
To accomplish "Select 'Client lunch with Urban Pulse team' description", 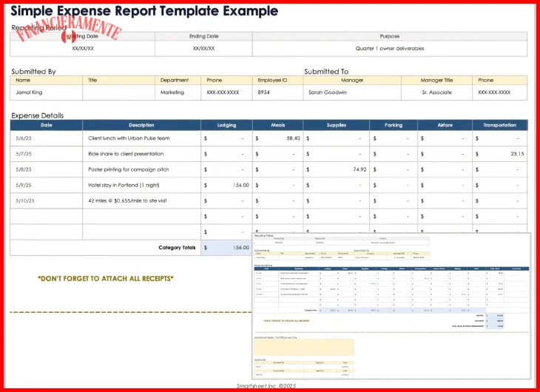I will pos(141,138).
